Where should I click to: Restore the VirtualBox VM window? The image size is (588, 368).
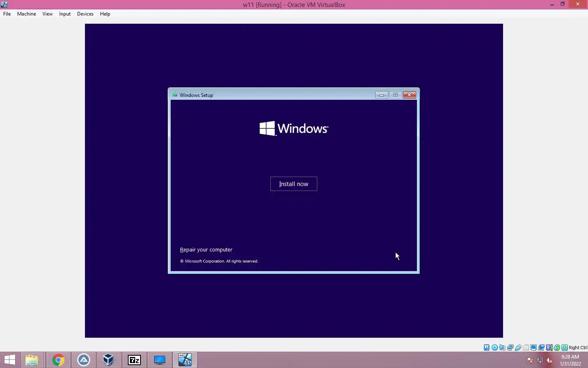563,4
